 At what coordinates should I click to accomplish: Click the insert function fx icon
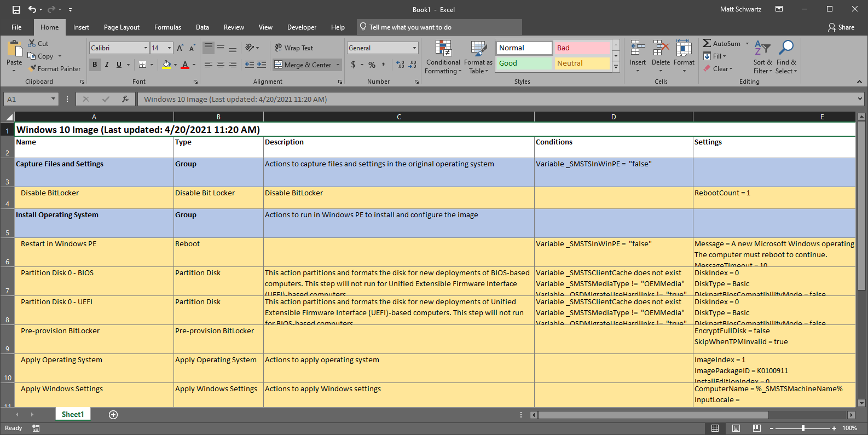125,99
